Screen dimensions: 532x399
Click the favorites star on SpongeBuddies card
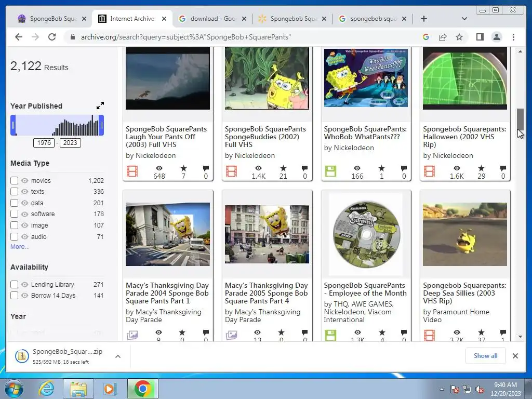283,168
